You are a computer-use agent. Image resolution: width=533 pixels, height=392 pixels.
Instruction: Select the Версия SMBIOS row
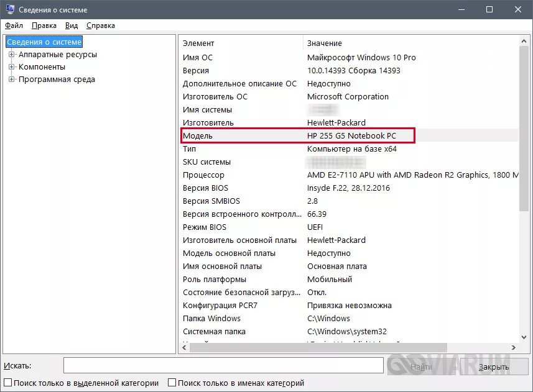(349, 201)
